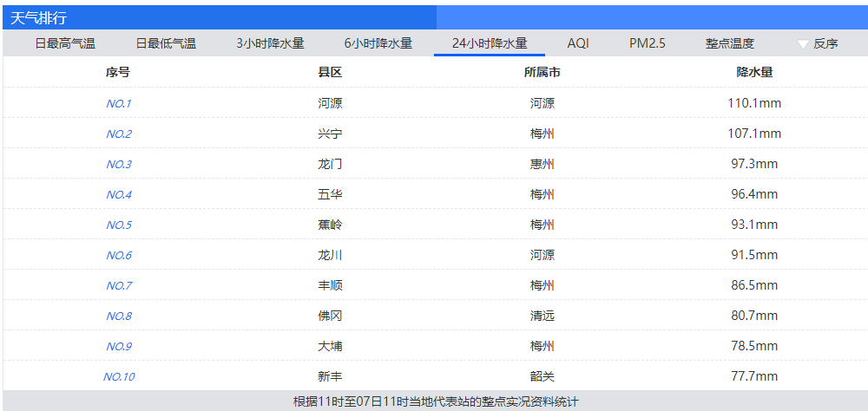868x411 pixels.
Task: Switch to the 日最高气温 tab
Action: click(65, 43)
